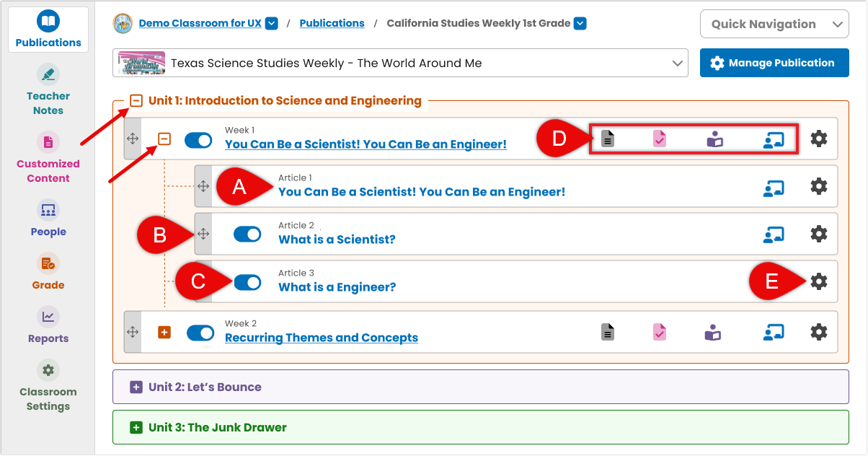Open the Week 2 settings gear
Screen dimensions: 868x456
click(x=819, y=332)
